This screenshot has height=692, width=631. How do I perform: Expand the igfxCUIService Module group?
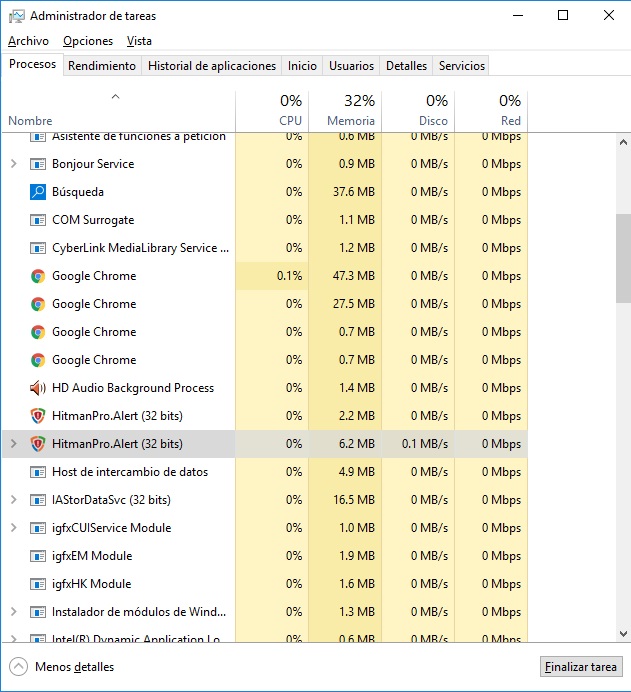14,528
